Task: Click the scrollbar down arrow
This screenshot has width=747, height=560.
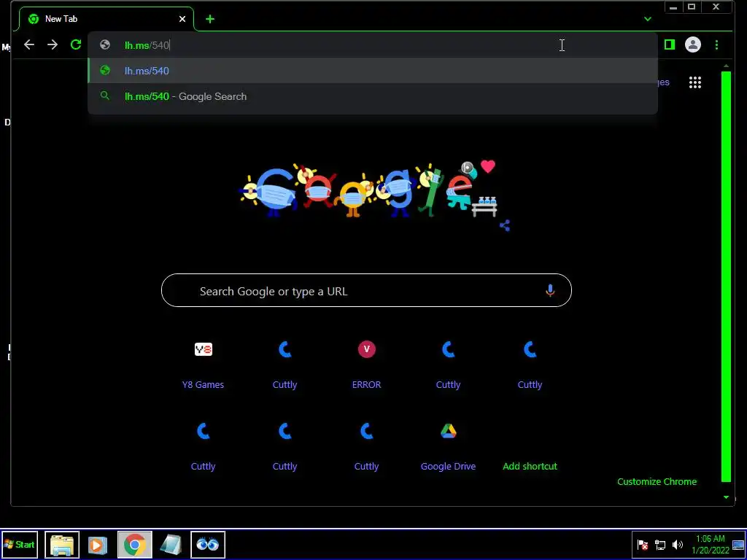Action: [726, 497]
